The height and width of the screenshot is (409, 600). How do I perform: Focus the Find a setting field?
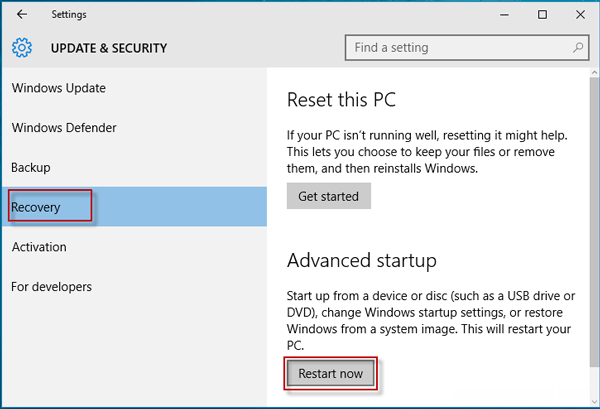click(467, 48)
